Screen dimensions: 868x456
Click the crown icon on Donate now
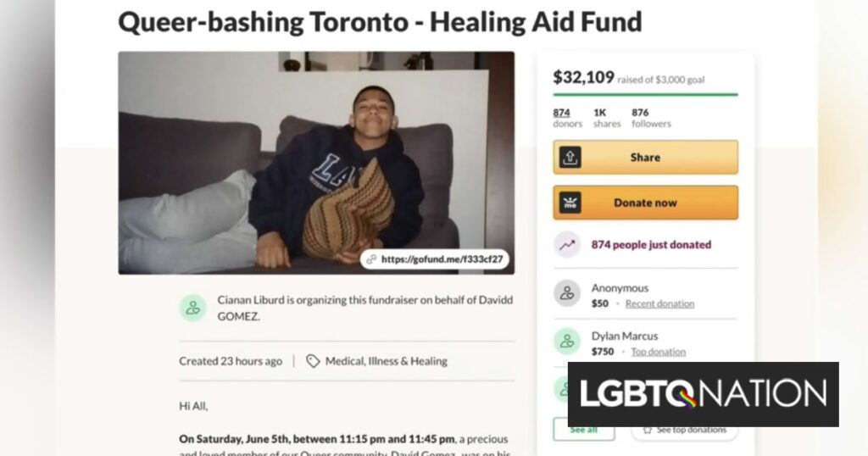570,203
